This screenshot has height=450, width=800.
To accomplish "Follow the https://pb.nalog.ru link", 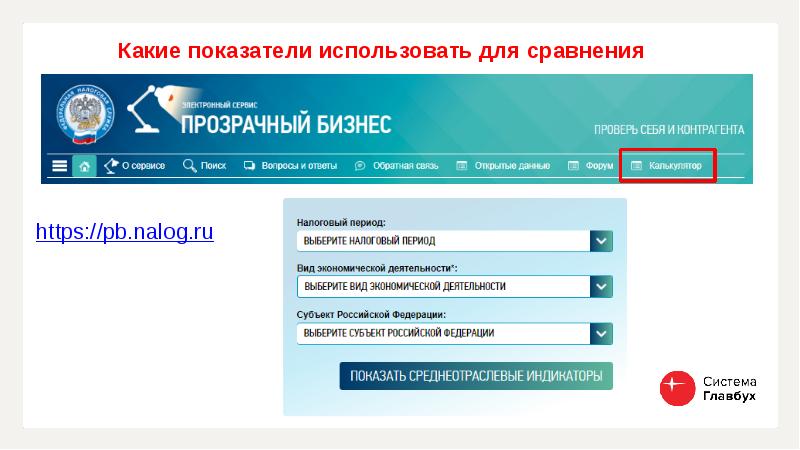I will (x=125, y=232).
